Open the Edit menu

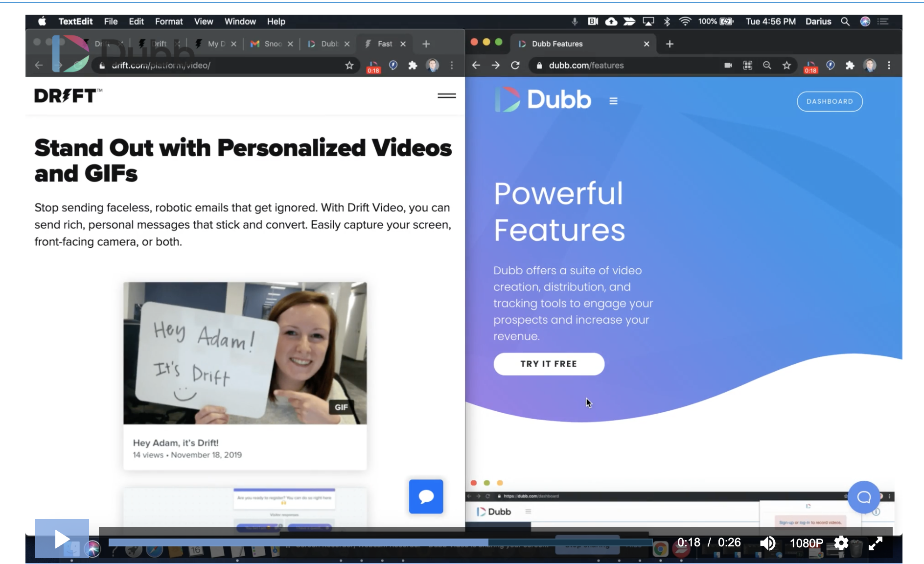click(x=136, y=21)
